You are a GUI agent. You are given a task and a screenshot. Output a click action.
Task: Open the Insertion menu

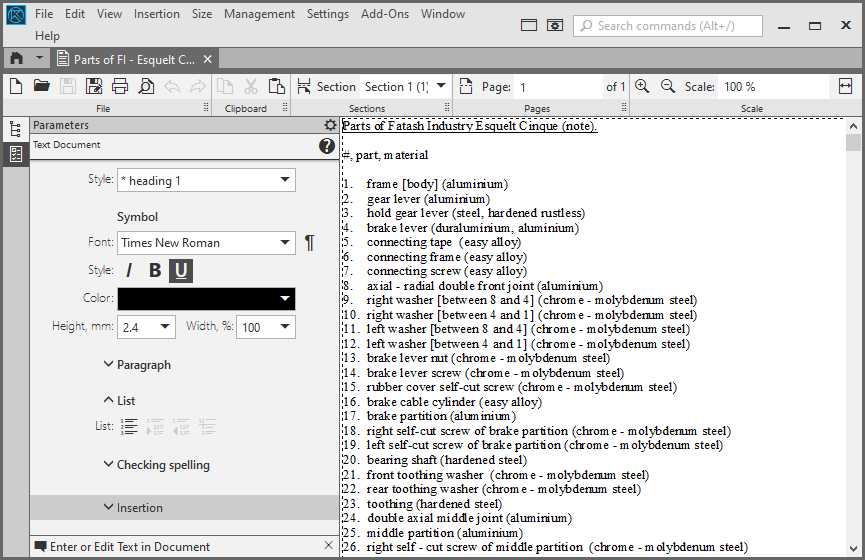click(x=157, y=14)
